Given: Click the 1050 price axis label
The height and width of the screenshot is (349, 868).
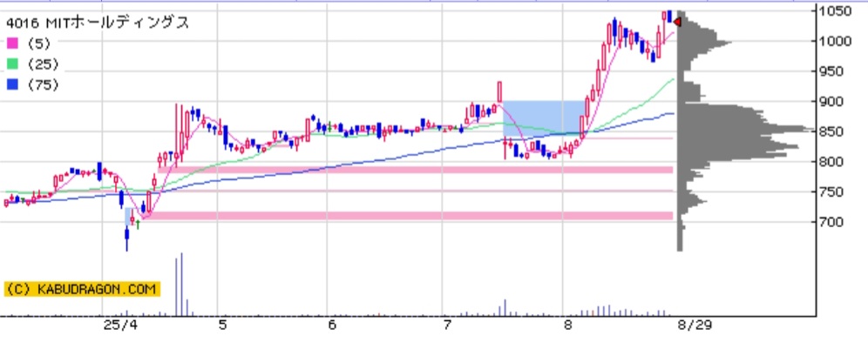Looking at the screenshot, I should [x=836, y=11].
